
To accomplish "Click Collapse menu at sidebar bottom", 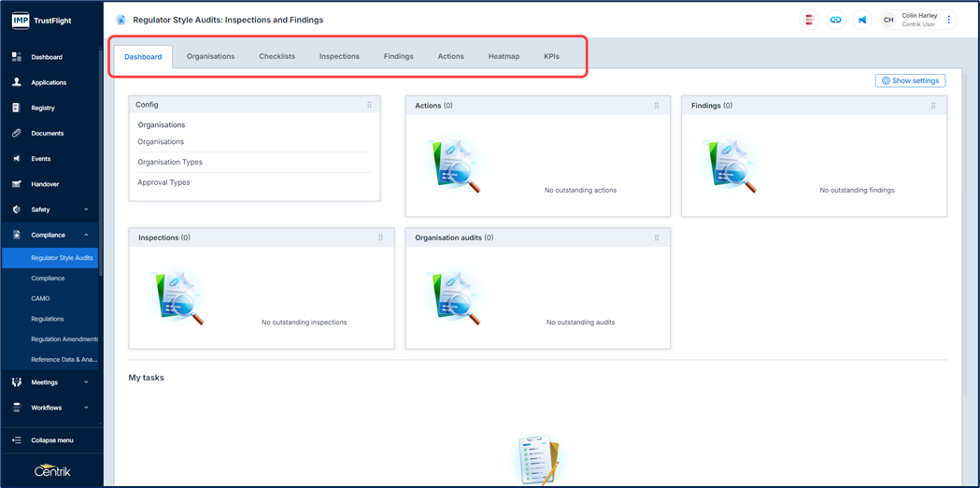I will [51, 440].
